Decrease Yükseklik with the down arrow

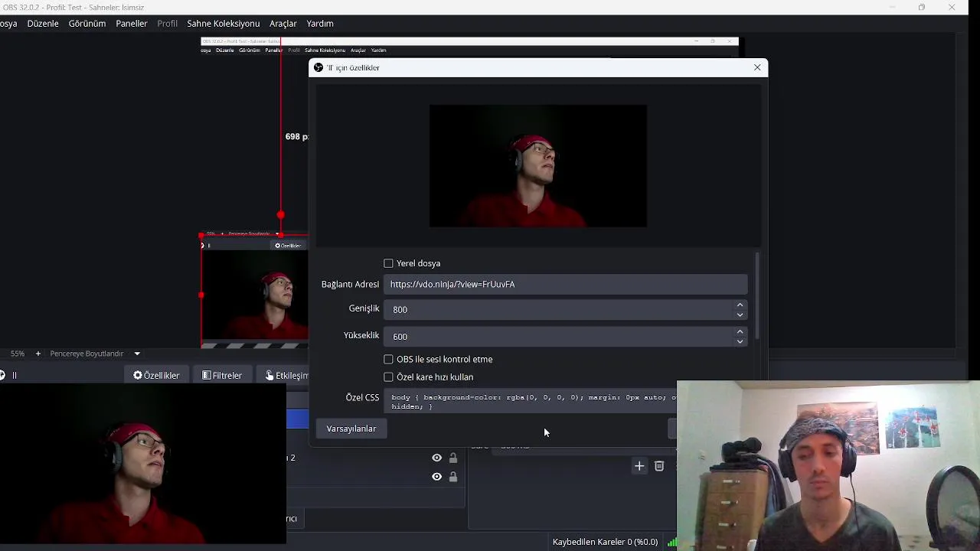(x=740, y=341)
